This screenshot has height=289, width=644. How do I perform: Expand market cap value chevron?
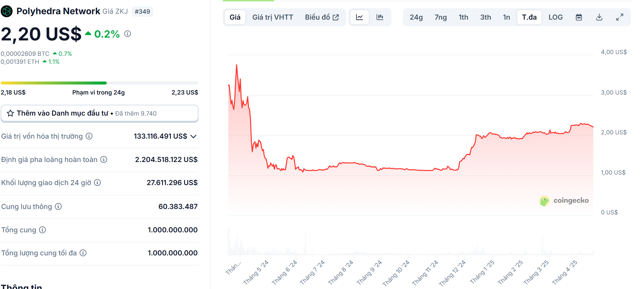(x=194, y=136)
